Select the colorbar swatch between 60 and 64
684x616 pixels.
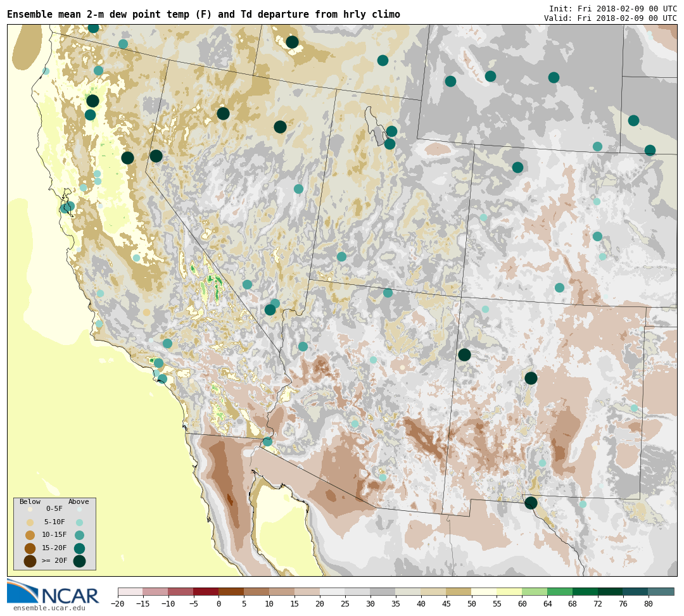pyautogui.click(x=535, y=592)
